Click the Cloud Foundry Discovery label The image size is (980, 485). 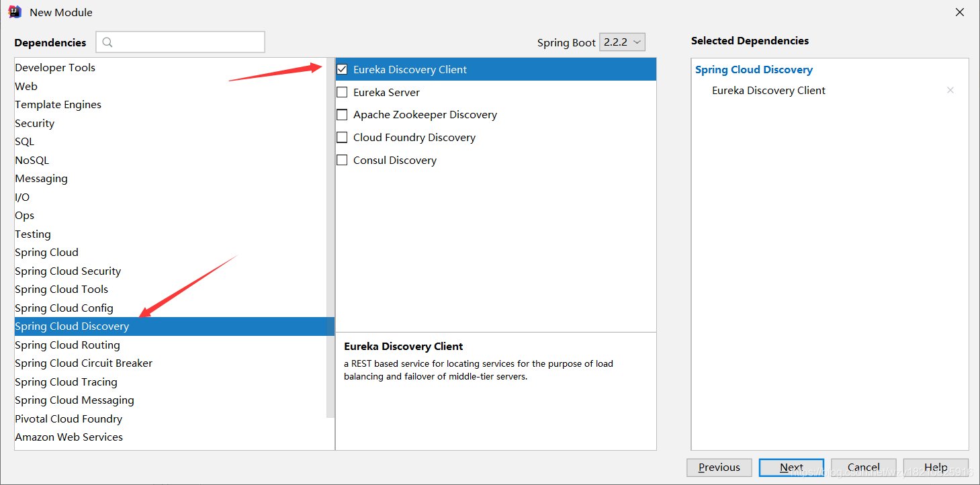click(414, 137)
